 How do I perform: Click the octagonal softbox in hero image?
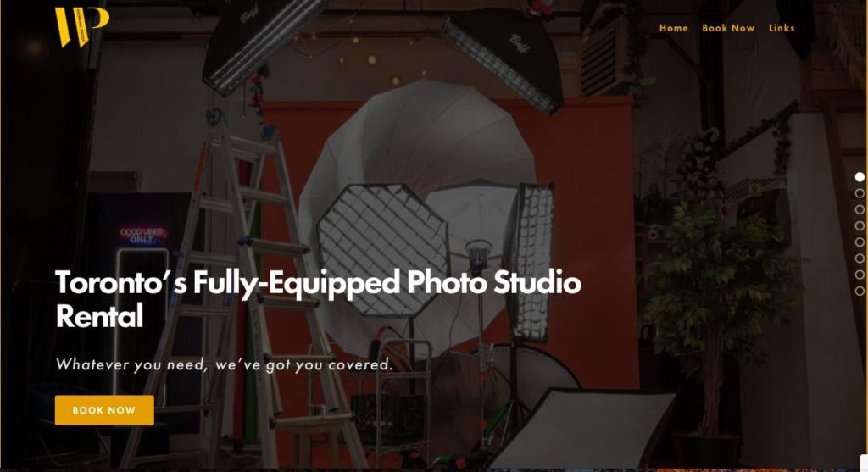tap(383, 251)
